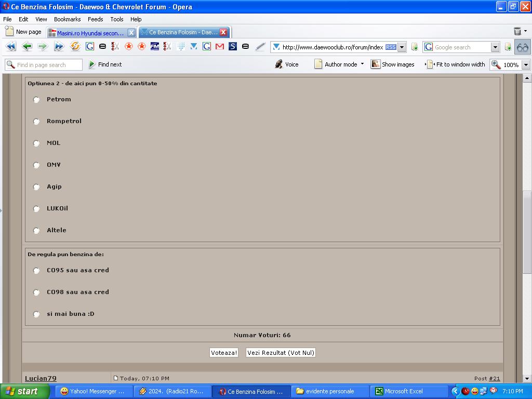Click the Reload page icon
The image size is (532, 399).
75,47
